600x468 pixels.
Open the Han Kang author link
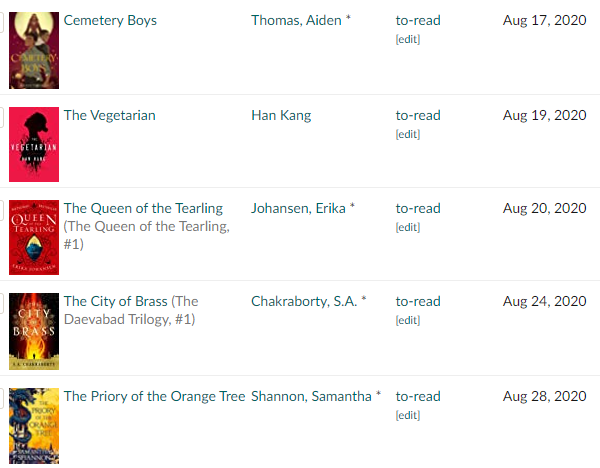click(x=281, y=115)
